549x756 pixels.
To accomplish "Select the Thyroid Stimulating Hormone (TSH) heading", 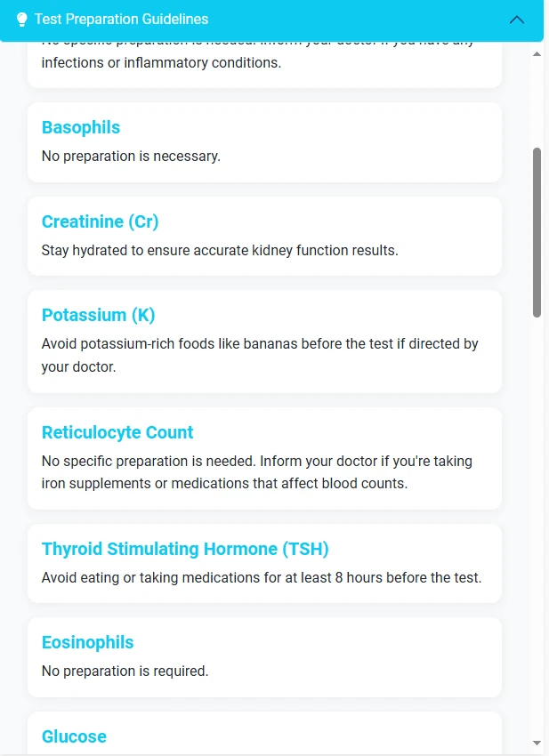I will [x=185, y=549].
